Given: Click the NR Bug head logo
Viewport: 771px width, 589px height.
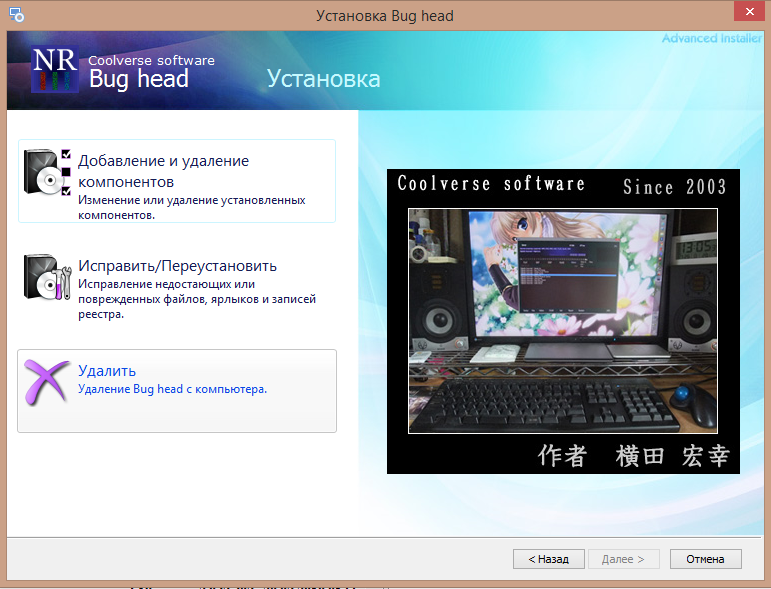Looking at the screenshot, I should pyautogui.click(x=55, y=69).
